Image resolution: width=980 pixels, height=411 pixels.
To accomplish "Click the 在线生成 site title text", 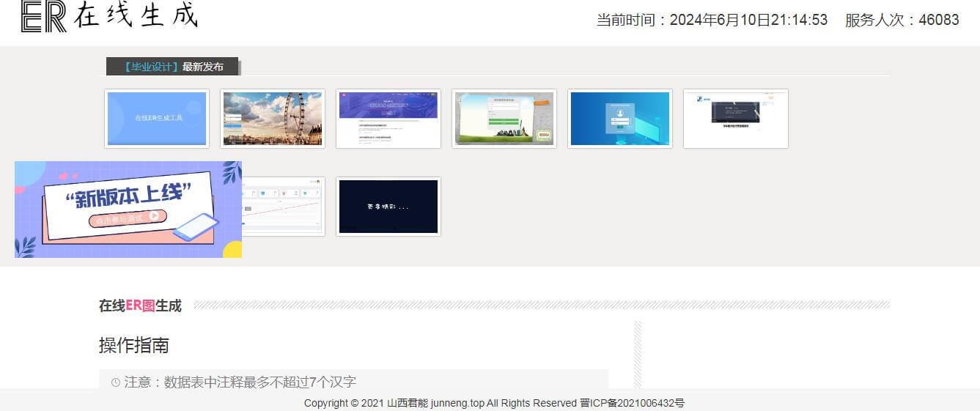I will pyautogui.click(x=136, y=16).
